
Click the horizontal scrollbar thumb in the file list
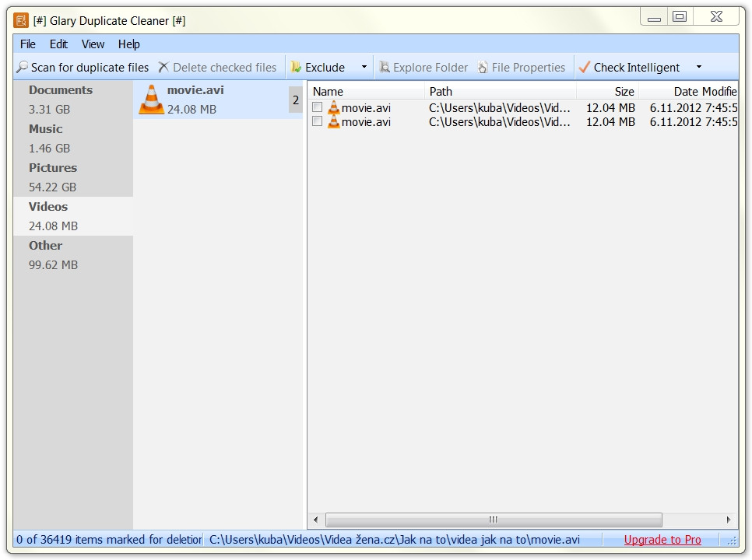494,520
